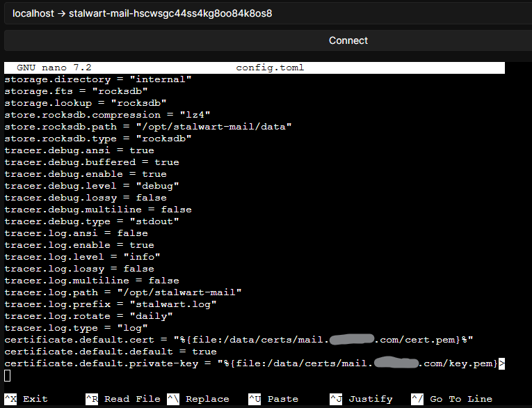Click the tracer.log.path = "/opt/stalwart-mail" line
532x408 pixels.
tap(123, 292)
